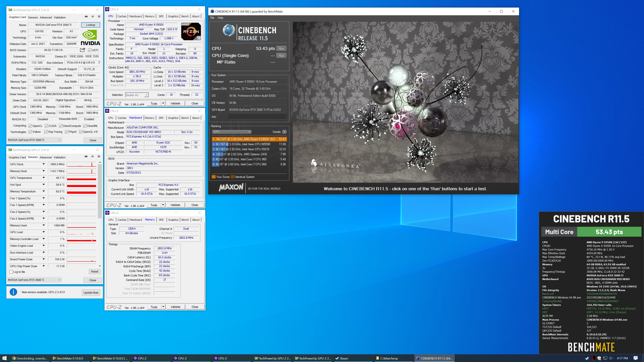Image resolution: width=644 pixels, height=362 pixels.
Task: Open Windows Security tray icon with warning
Action: coord(599,358)
